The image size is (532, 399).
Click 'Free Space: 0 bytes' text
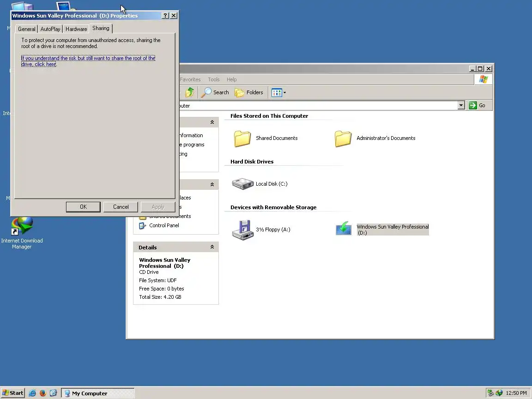[162, 289]
